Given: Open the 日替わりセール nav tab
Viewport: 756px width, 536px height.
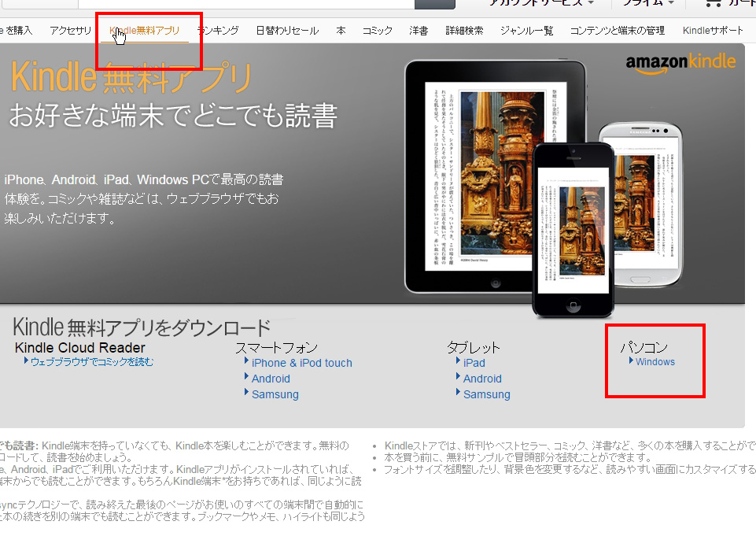Looking at the screenshot, I should click(287, 31).
